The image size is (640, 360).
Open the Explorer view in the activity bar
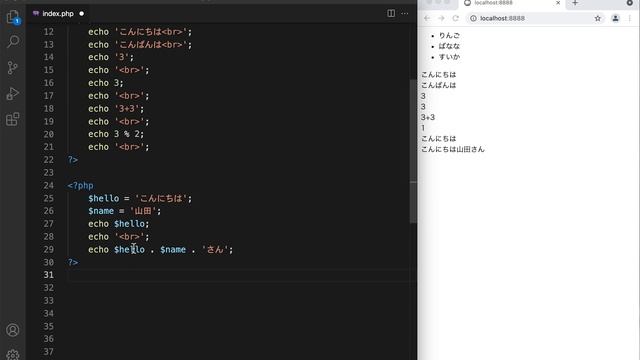click(x=13, y=17)
